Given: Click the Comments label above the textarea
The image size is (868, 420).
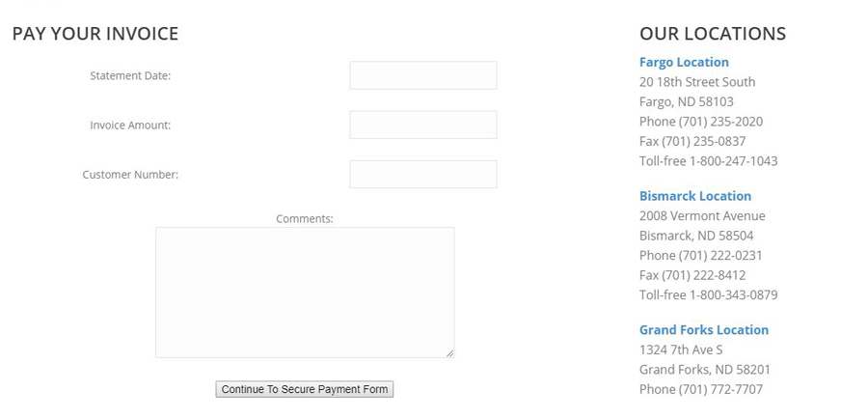Looking at the screenshot, I should coord(305,219).
